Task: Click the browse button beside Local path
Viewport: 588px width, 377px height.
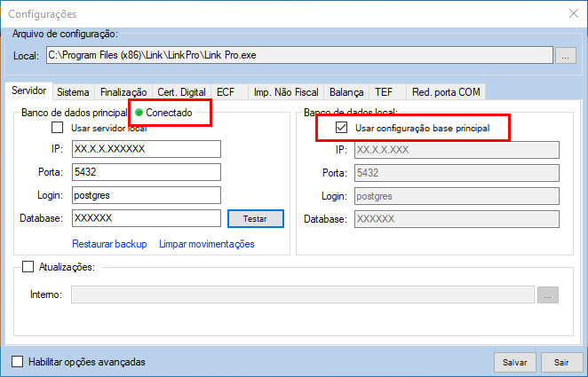Action: coord(566,56)
